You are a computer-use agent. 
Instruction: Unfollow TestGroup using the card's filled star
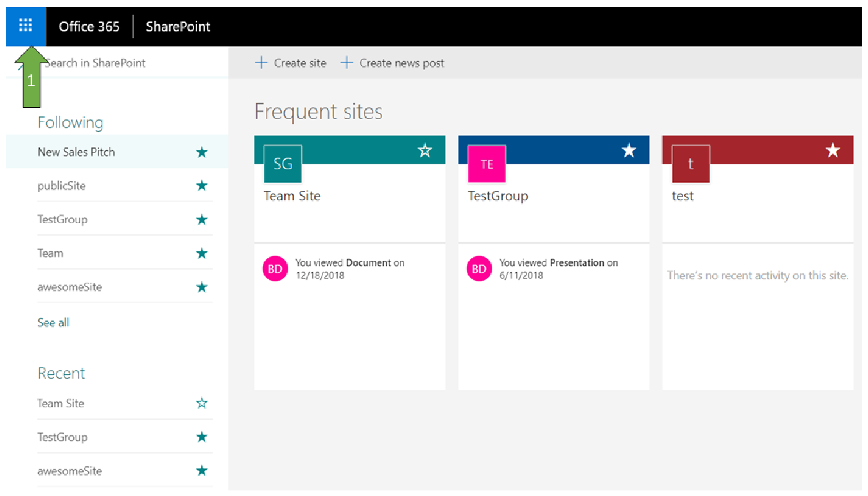(x=629, y=150)
